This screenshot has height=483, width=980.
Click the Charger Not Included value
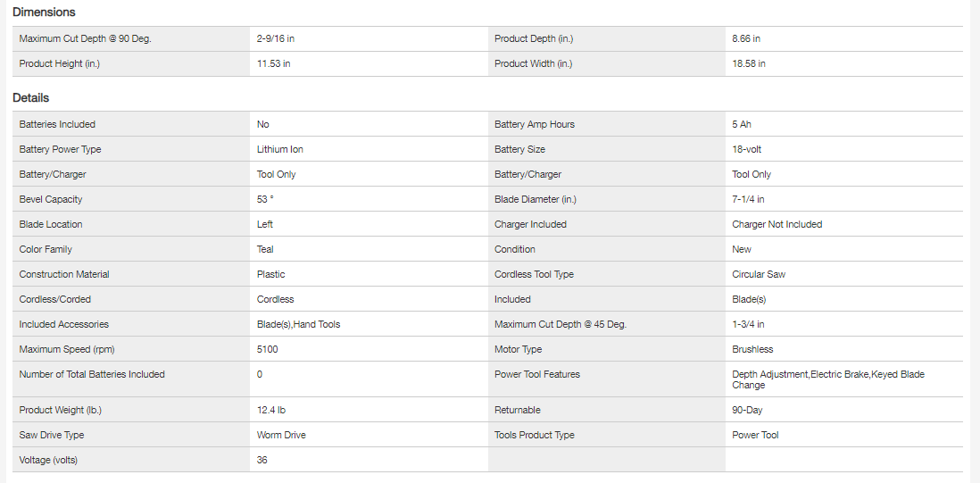(x=777, y=225)
